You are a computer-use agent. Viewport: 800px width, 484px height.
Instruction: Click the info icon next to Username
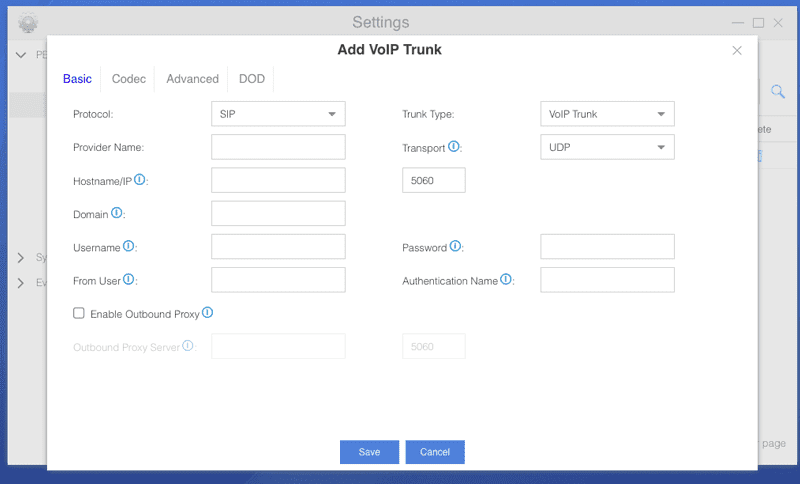129,246
